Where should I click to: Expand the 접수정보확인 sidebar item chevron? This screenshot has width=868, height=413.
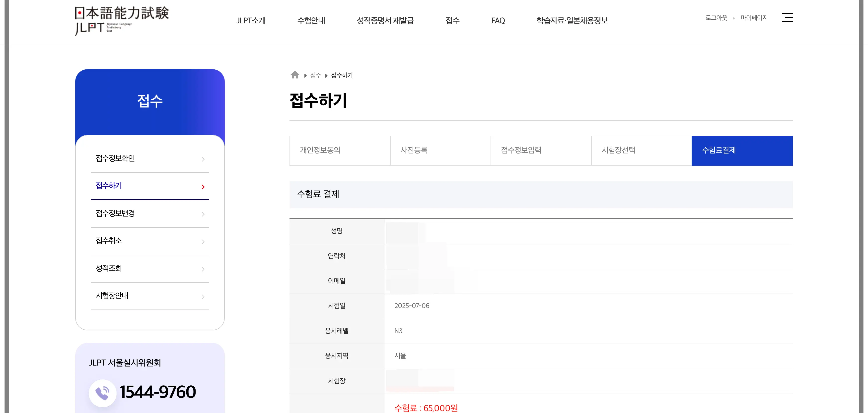[203, 159]
